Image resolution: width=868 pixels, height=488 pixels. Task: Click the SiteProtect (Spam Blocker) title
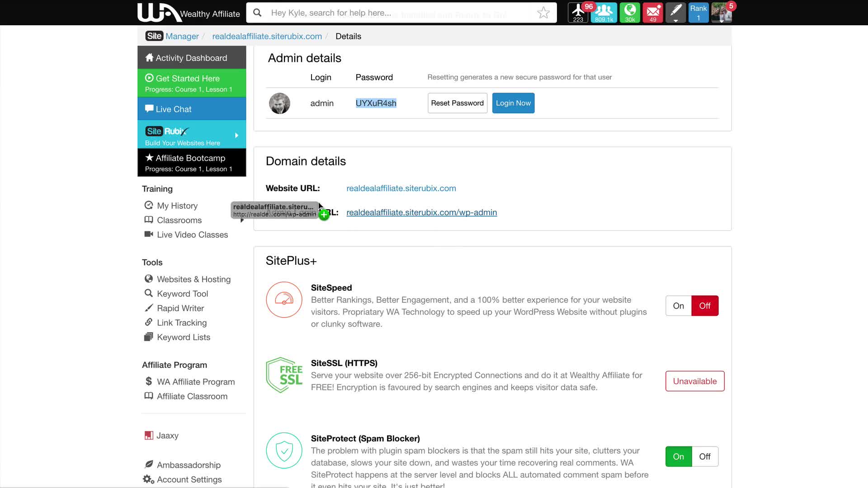click(365, 439)
